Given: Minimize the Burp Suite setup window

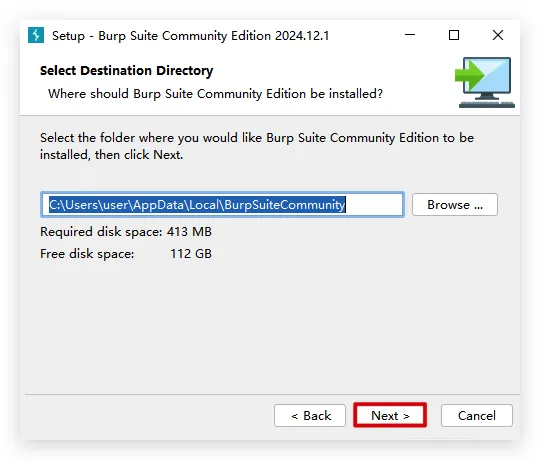Looking at the screenshot, I should [410, 35].
